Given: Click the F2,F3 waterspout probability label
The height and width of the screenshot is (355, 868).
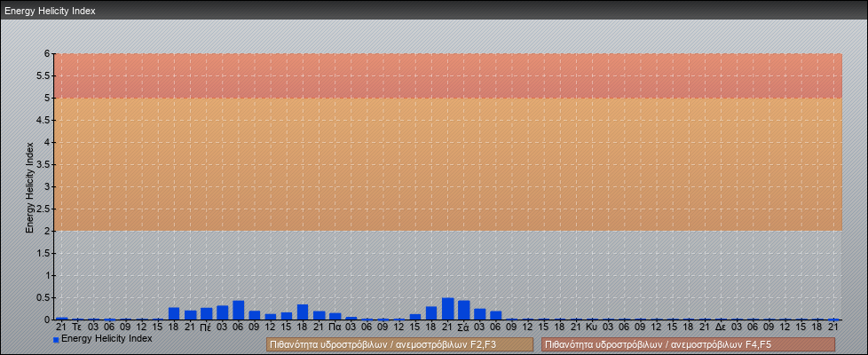Looking at the screenshot, I should tap(399, 344).
